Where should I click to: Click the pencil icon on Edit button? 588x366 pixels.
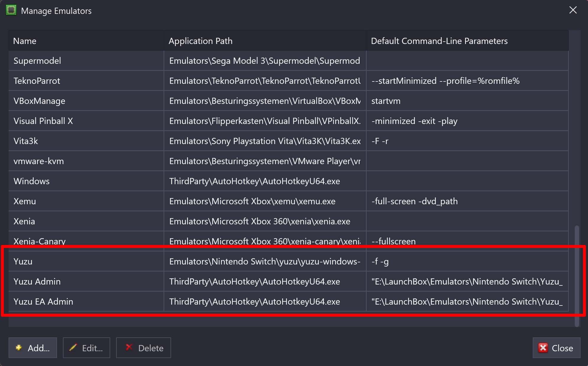point(73,347)
